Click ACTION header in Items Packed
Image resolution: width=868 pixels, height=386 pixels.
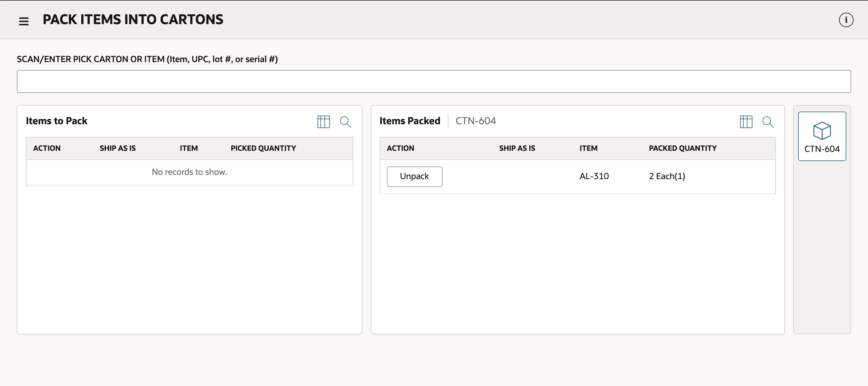(x=400, y=148)
